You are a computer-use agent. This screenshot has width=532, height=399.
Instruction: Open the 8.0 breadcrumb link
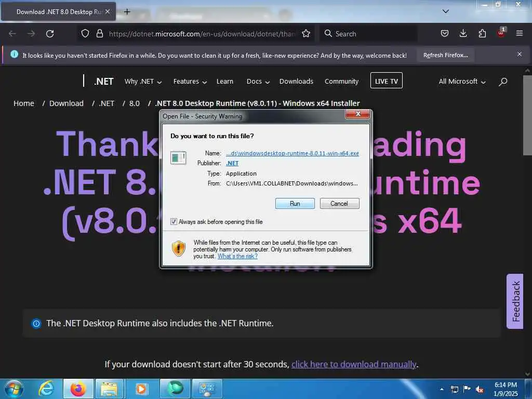tap(135, 103)
